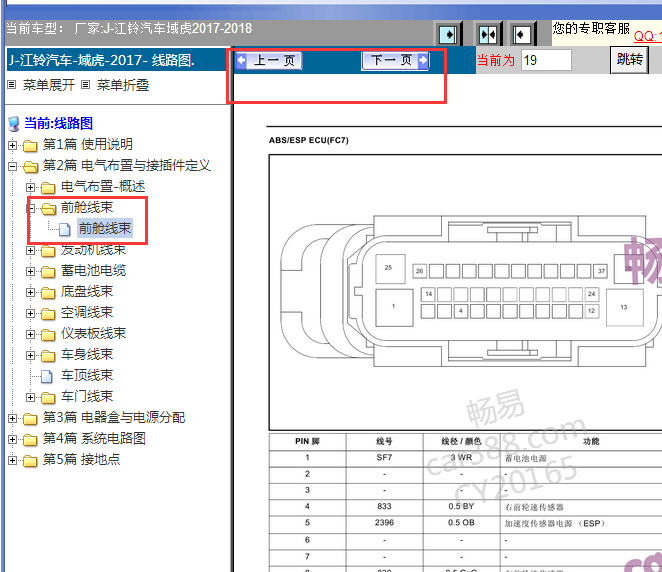Open the highlighted 前舱线束 document
Screen dimensions: 662x572
(x=105, y=228)
